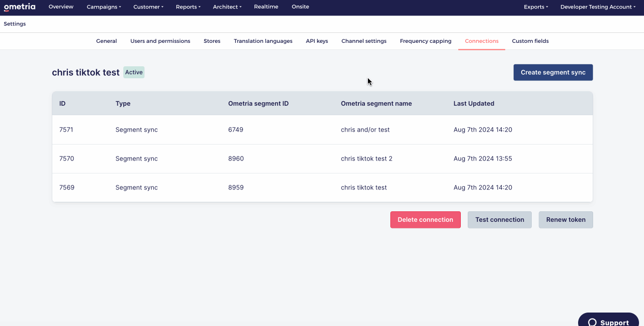Click the Ometria segment ID header
The width and height of the screenshot is (644, 326).
point(258,104)
